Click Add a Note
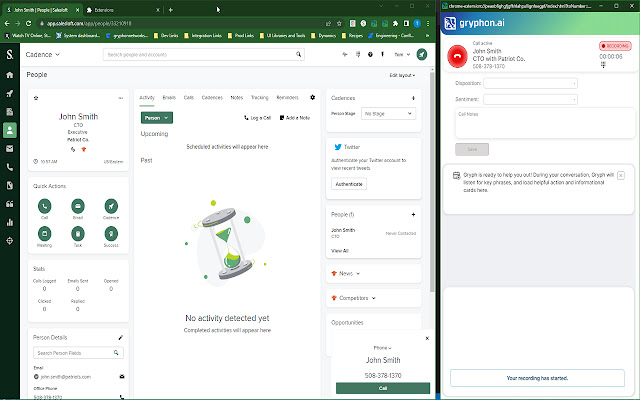640x400 pixels. coord(295,118)
